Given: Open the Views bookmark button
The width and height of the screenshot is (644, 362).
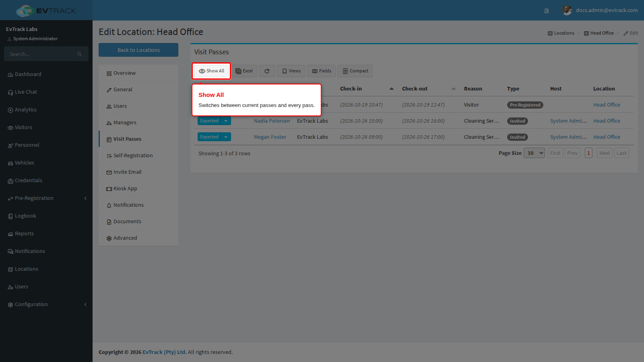Looking at the screenshot, I should 291,71.
